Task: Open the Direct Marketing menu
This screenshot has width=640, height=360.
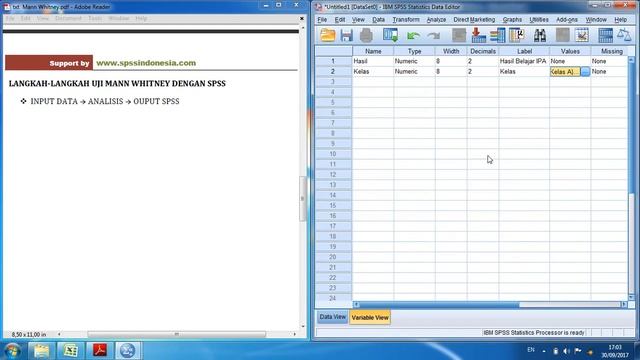Action: 474,20
